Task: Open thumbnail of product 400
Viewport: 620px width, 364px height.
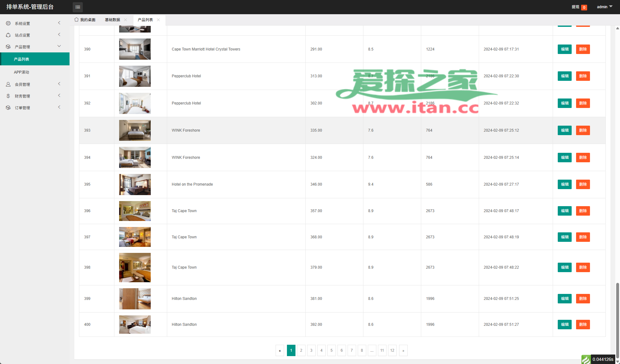Action: point(135,325)
